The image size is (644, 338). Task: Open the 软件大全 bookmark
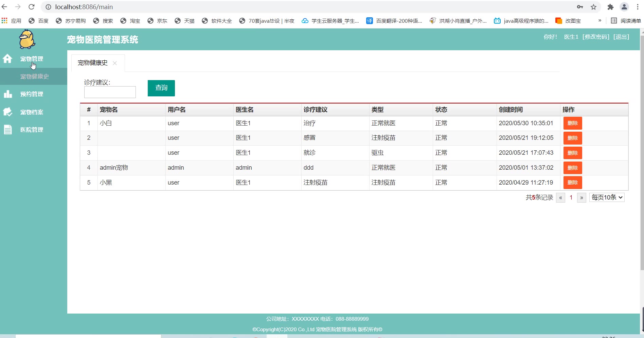coord(217,21)
